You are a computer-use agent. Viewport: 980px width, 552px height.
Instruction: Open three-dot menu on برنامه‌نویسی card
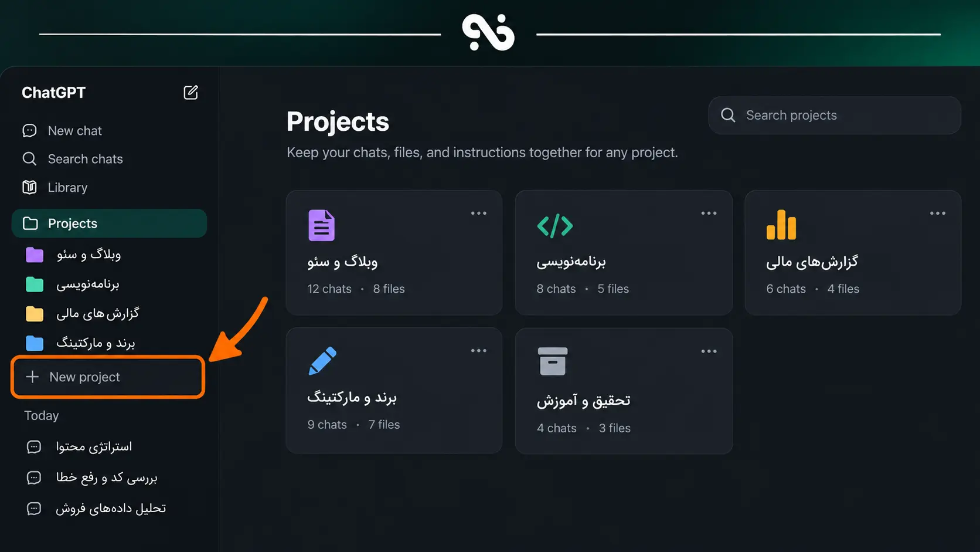709,213
